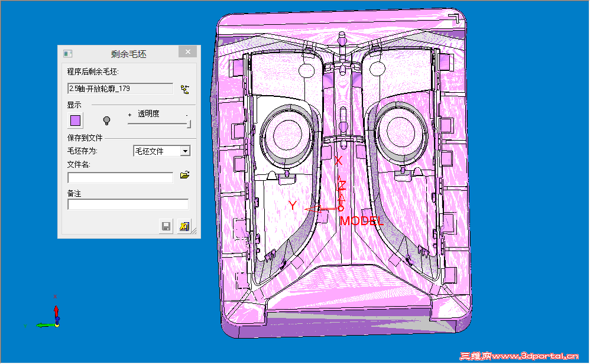
Task: Toggle blank visibility with the lightbulb icon
Action: [106, 119]
